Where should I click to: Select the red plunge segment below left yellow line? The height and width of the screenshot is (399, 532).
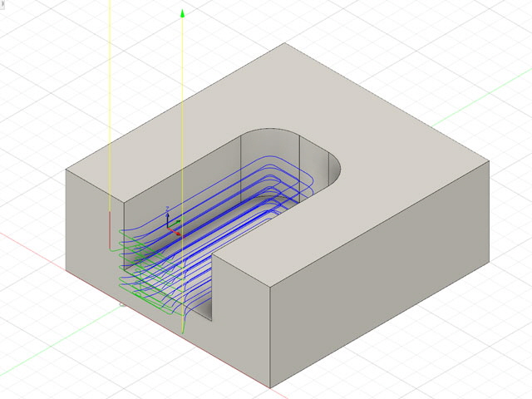111,231
